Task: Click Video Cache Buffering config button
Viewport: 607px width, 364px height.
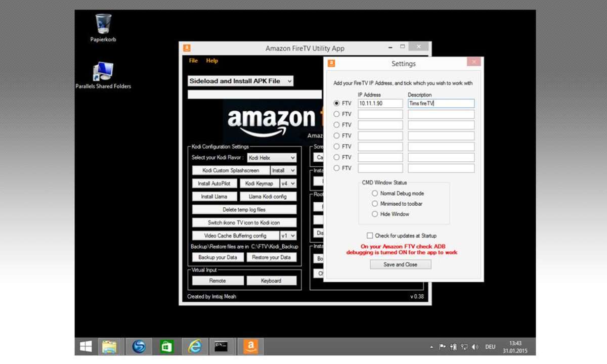Action: point(236,236)
